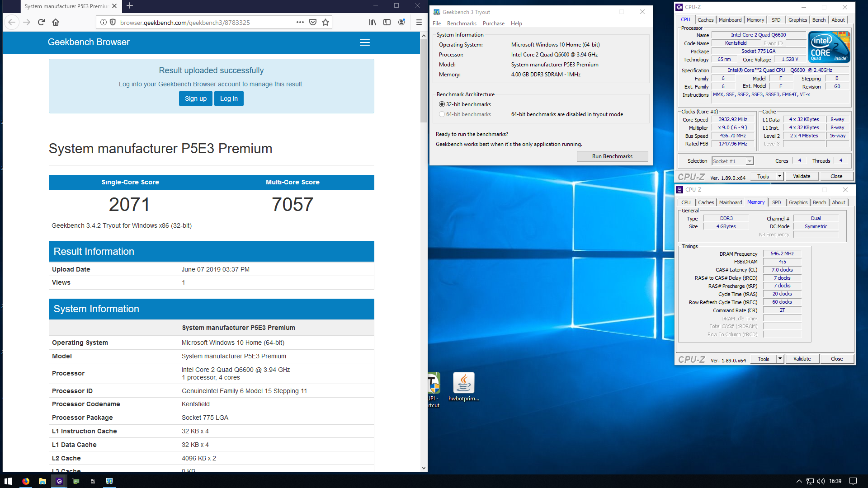Open Bench tab in top CPU-Z window
This screenshot has width=868, height=488.
coord(819,20)
